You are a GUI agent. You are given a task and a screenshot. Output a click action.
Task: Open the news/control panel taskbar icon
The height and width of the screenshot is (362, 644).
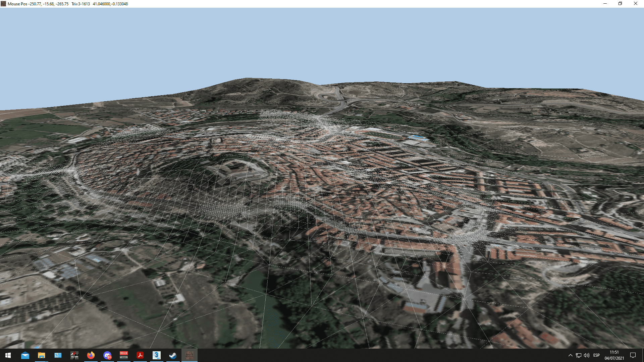pos(58,355)
